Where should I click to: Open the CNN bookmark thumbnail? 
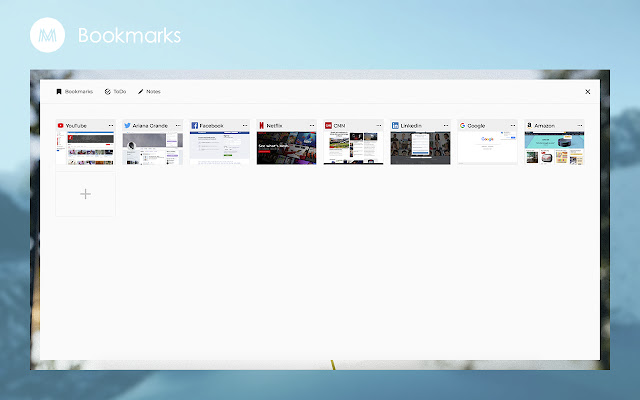click(x=353, y=148)
